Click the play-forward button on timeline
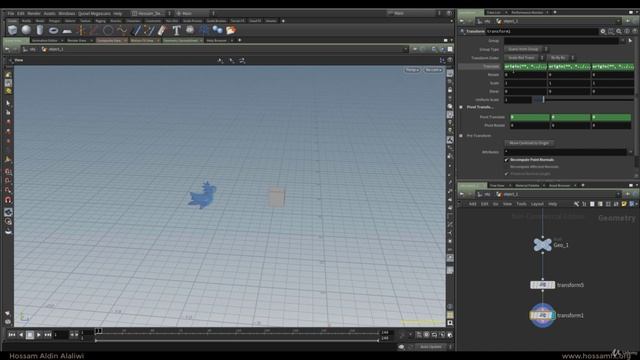 pos(39,335)
